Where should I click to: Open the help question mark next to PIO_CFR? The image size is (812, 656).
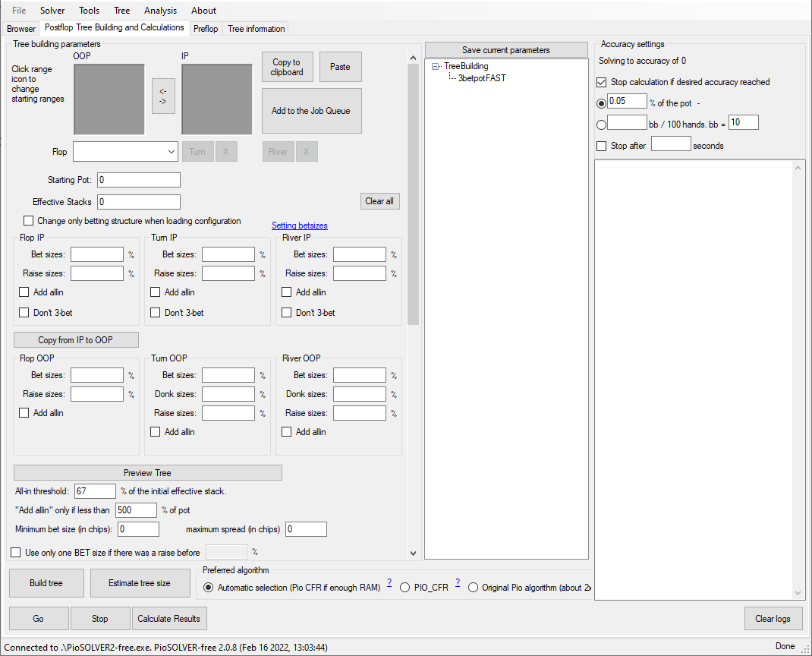(458, 582)
